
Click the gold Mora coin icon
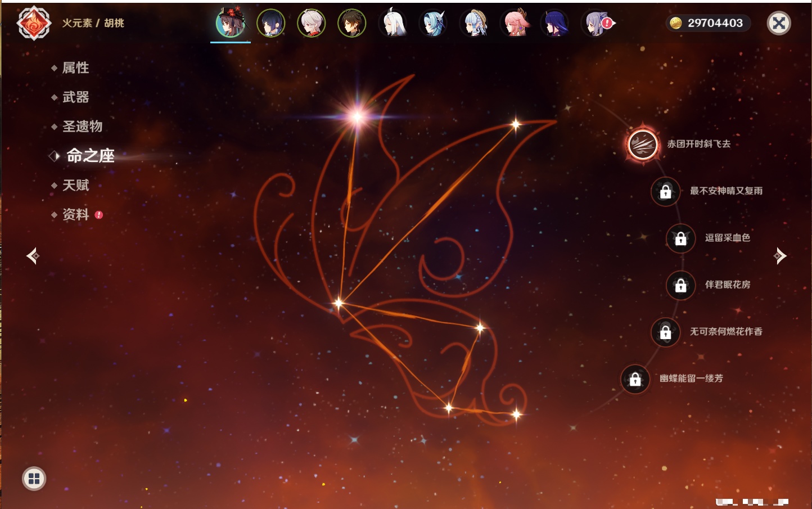point(676,23)
